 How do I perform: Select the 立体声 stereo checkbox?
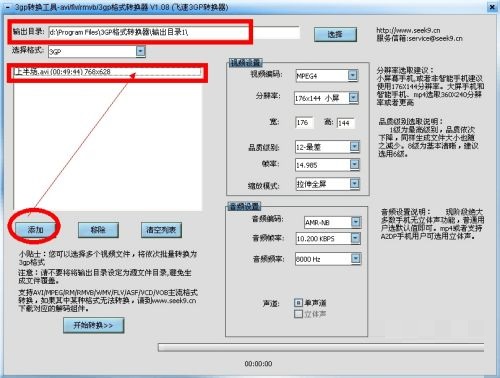(x=298, y=314)
